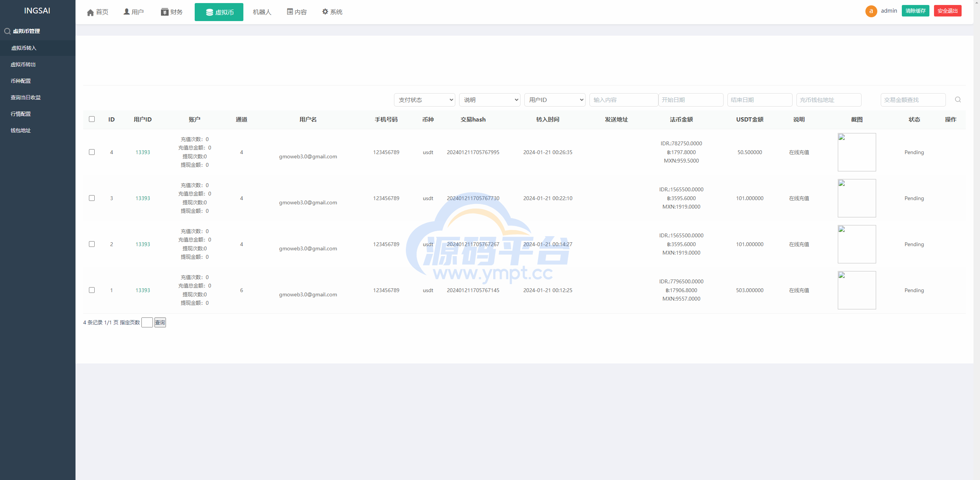Click the content list icon in navbar
Image resolution: width=980 pixels, height=480 pixels.
coord(290,12)
